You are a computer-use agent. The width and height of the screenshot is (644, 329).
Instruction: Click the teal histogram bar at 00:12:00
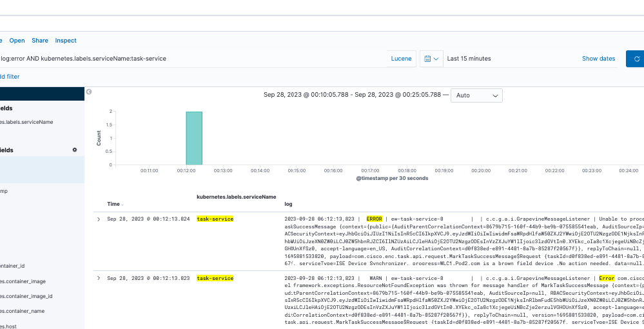194,138
